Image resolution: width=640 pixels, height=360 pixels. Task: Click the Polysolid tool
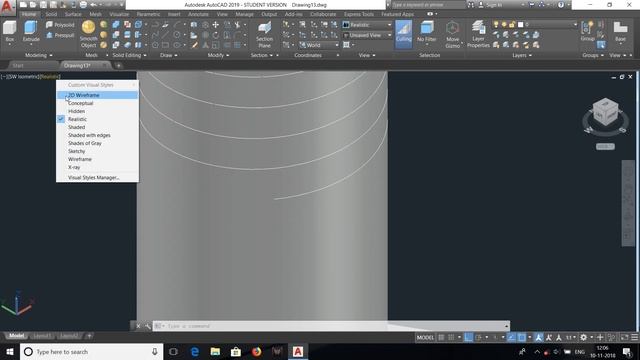coord(60,25)
